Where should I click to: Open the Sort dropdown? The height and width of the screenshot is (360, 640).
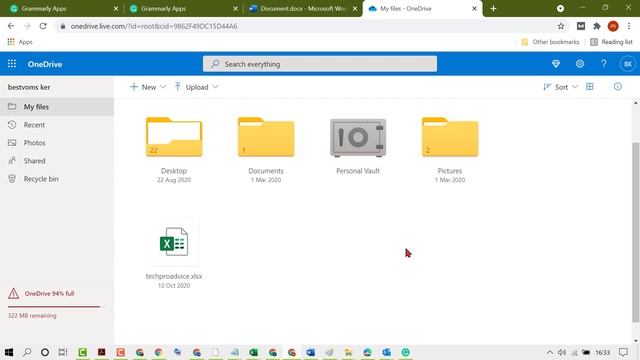pyautogui.click(x=560, y=87)
